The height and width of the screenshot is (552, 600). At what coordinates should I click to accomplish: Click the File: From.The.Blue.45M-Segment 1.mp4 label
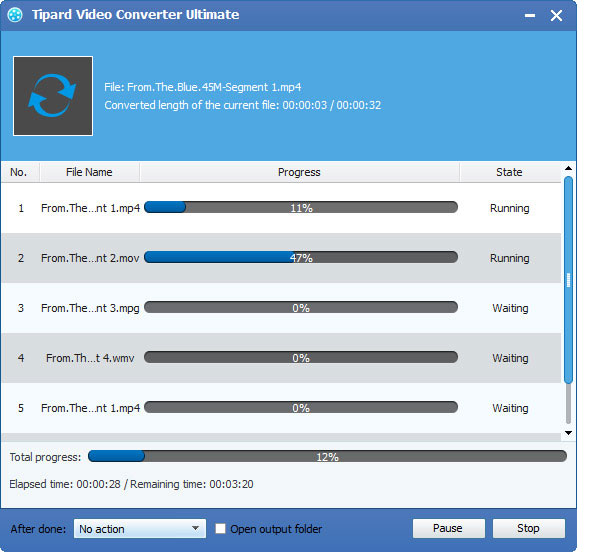[203, 87]
